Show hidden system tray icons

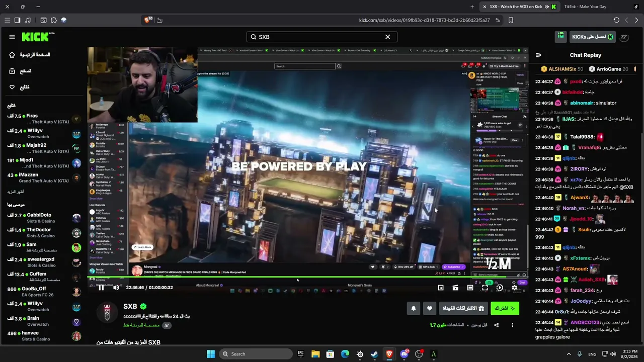[x=570, y=354]
